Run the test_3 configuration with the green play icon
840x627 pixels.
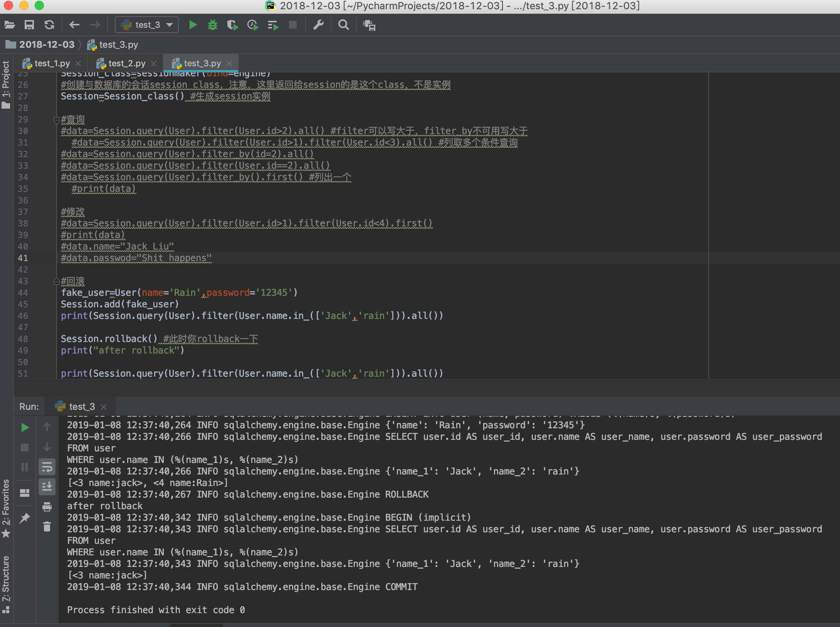click(193, 25)
